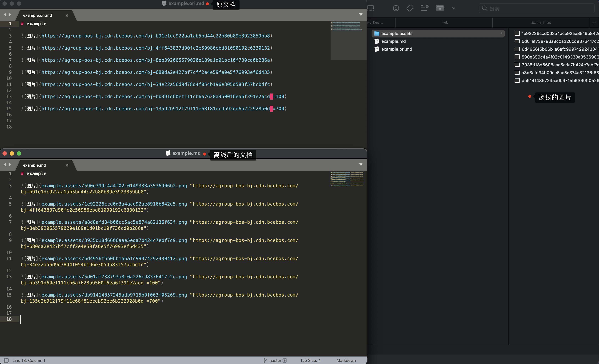
Task: Switch to the 下载 Finder tab
Action: [444, 23]
